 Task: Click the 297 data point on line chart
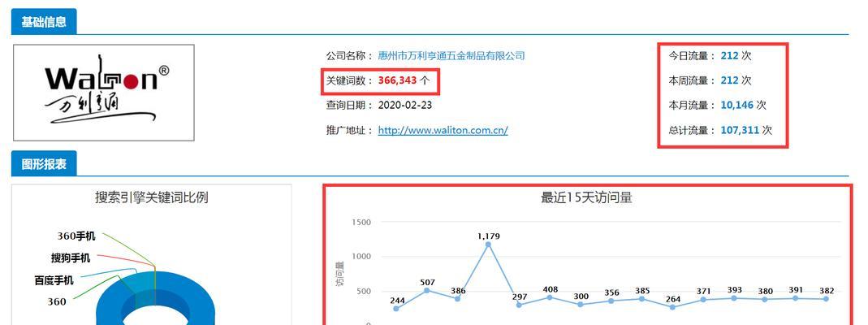click(519, 305)
